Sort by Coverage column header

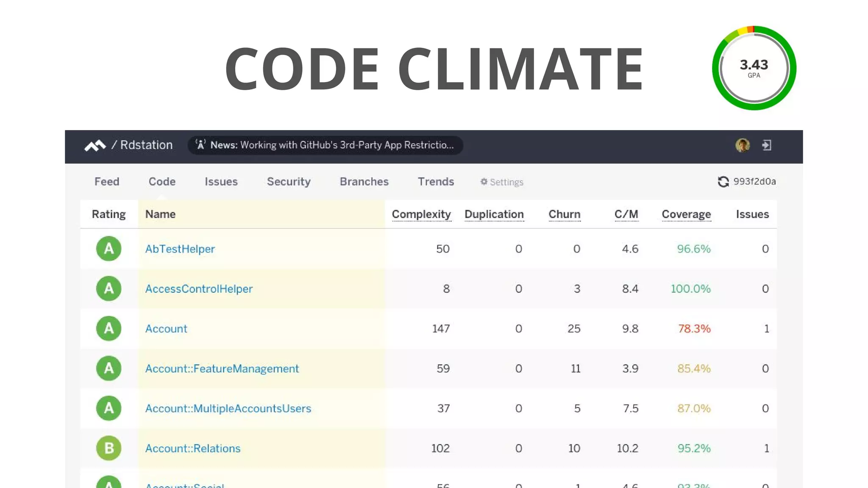tap(686, 214)
